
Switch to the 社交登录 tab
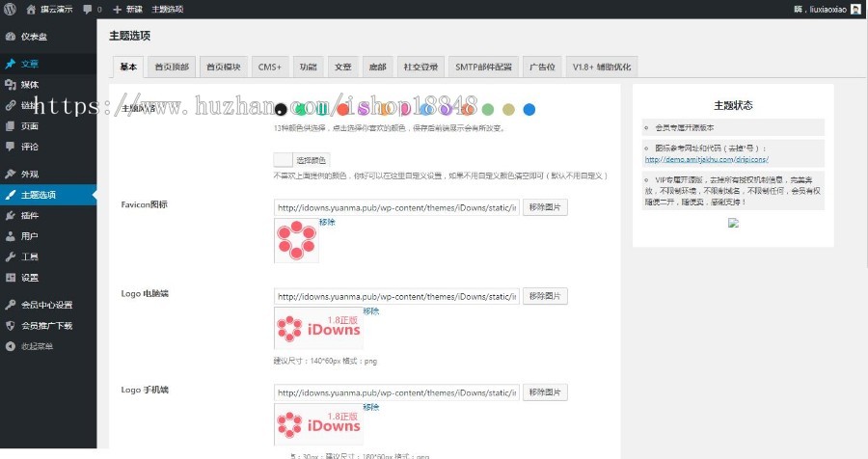[x=420, y=67]
